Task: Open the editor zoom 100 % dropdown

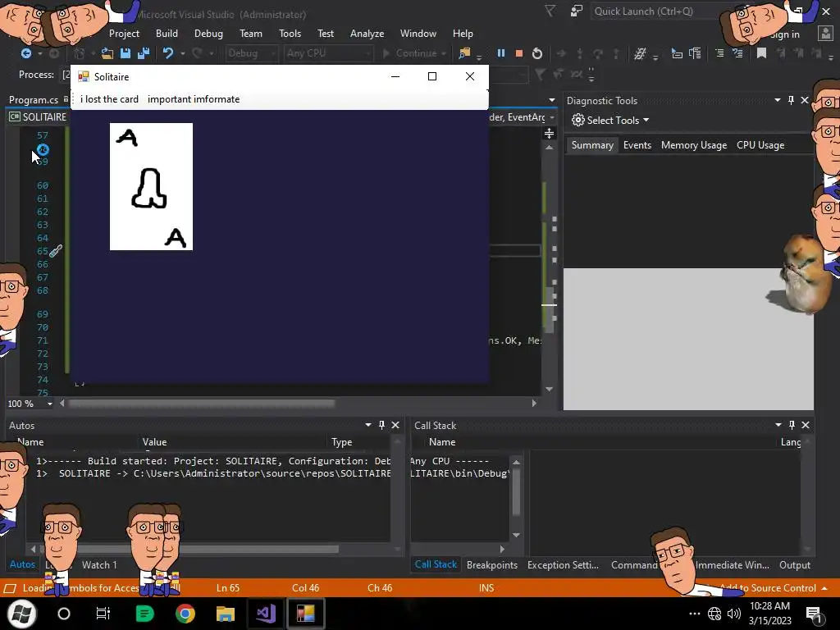Action: (50, 404)
